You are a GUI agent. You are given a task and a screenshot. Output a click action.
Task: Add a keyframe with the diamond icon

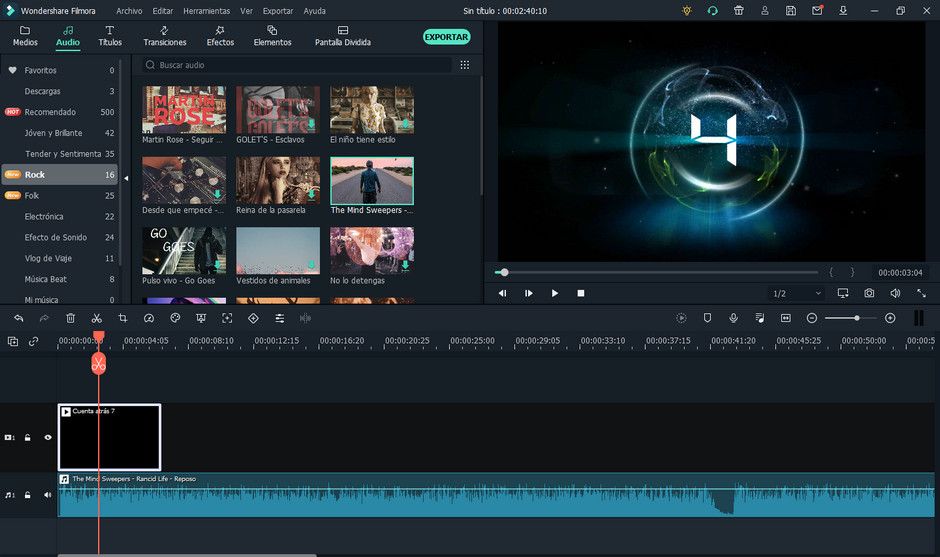pyautogui.click(x=253, y=318)
